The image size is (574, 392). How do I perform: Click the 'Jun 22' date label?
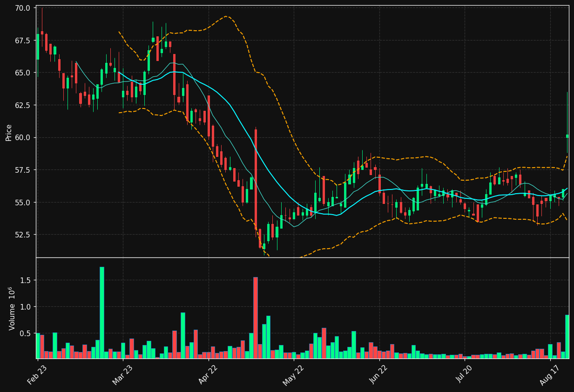pyautogui.click(x=378, y=374)
